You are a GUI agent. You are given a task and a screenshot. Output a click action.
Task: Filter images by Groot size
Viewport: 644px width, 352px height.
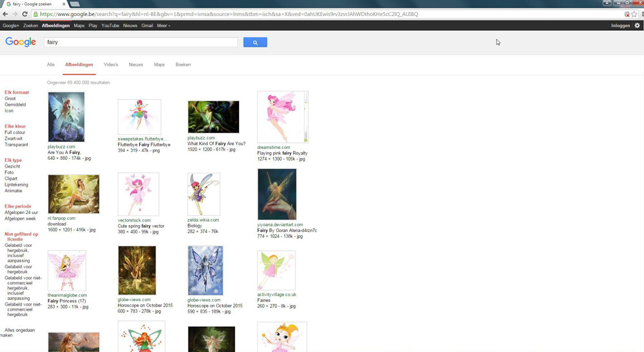tap(10, 99)
